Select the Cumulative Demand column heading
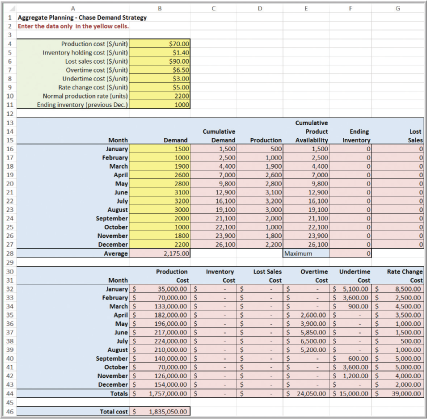 coord(219,136)
